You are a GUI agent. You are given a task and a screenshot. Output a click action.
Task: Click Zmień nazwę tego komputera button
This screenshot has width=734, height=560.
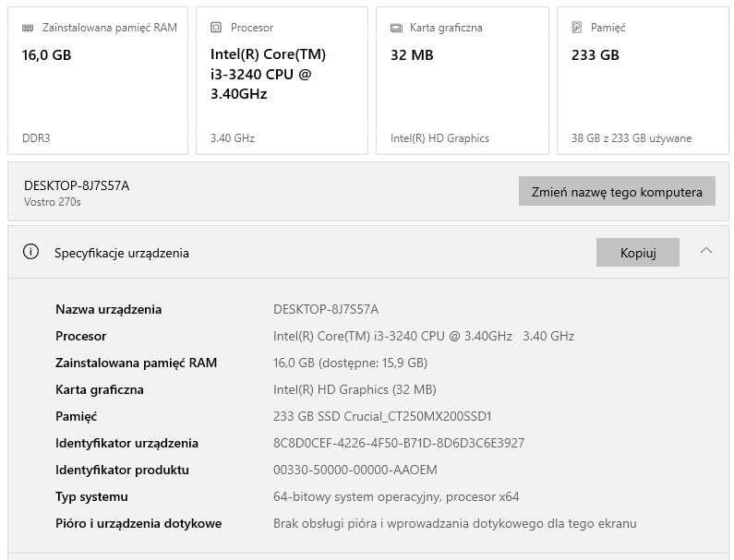click(617, 192)
